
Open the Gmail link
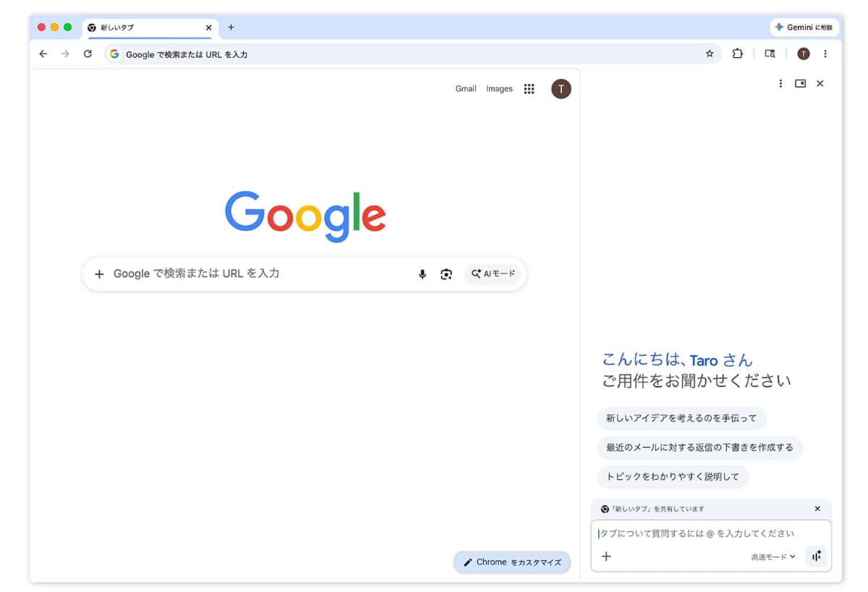465,88
